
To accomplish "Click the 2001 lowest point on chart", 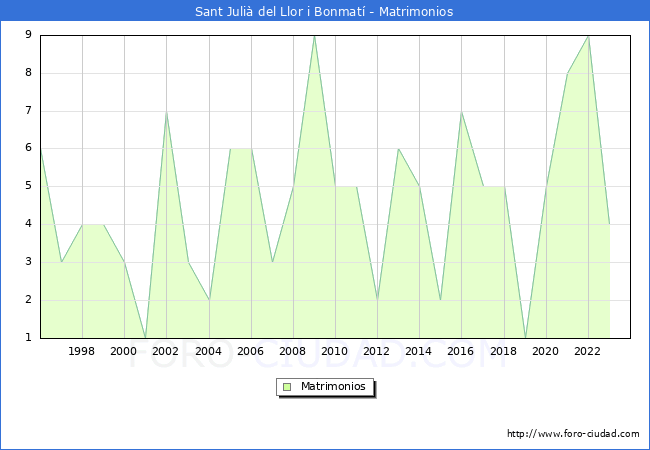I will click(145, 337).
